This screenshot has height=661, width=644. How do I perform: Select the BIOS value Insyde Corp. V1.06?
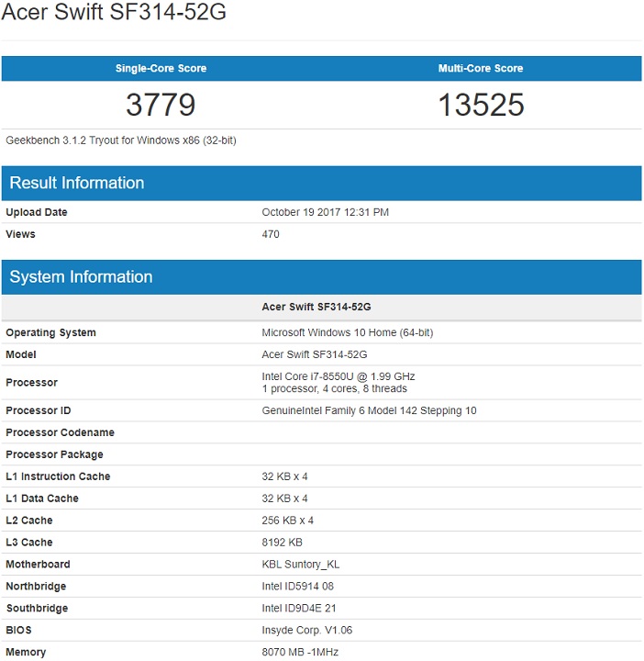(x=307, y=630)
